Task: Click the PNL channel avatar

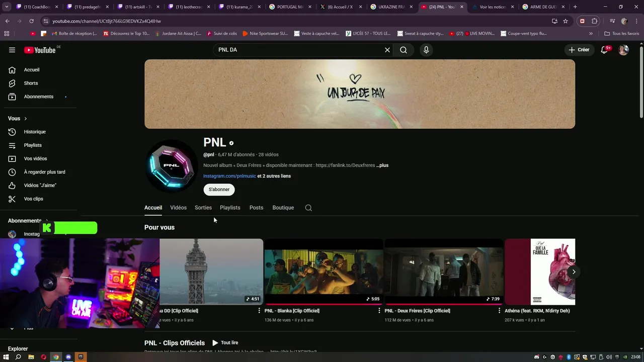Action: tap(171, 166)
